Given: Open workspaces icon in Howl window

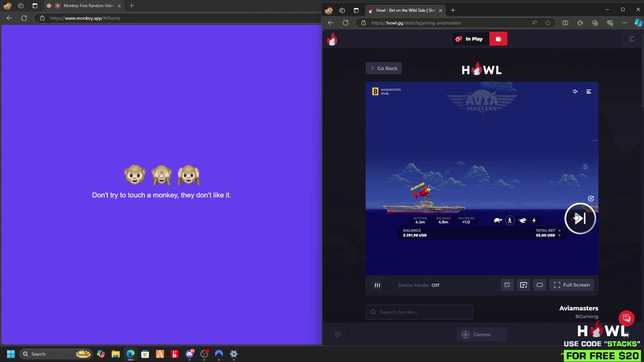Looking at the screenshot, I should tap(342, 10).
